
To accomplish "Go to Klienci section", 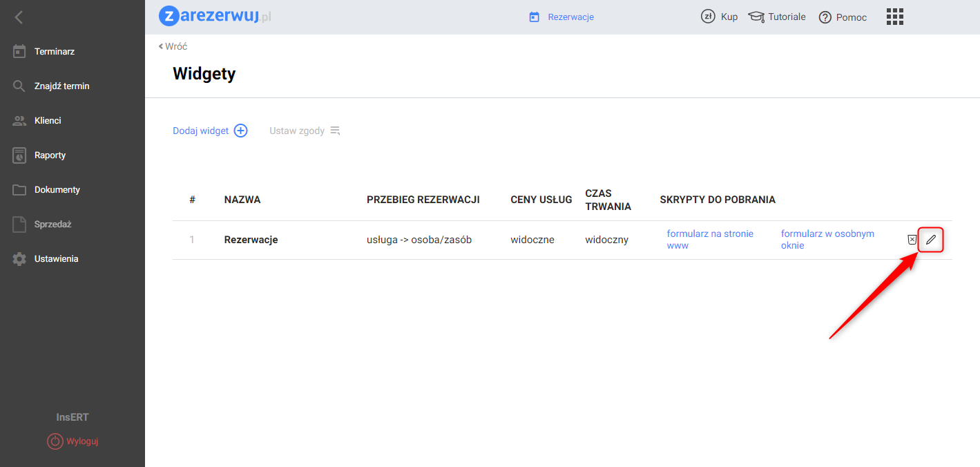I will pos(48,121).
